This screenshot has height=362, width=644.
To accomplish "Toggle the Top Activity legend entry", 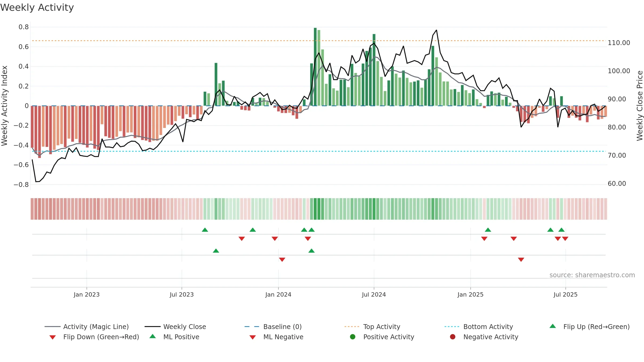I will pyautogui.click(x=372, y=327).
